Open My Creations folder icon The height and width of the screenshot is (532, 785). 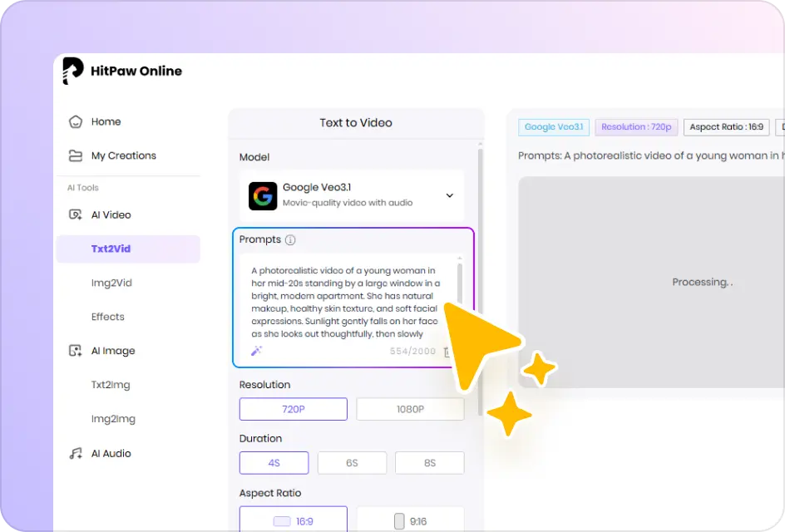coord(76,155)
